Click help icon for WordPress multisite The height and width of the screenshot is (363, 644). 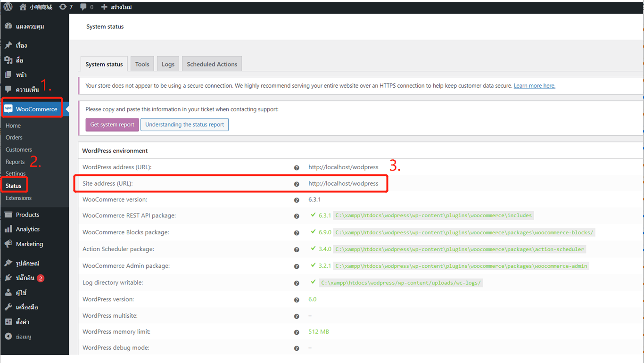pyautogui.click(x=297, y=316)
